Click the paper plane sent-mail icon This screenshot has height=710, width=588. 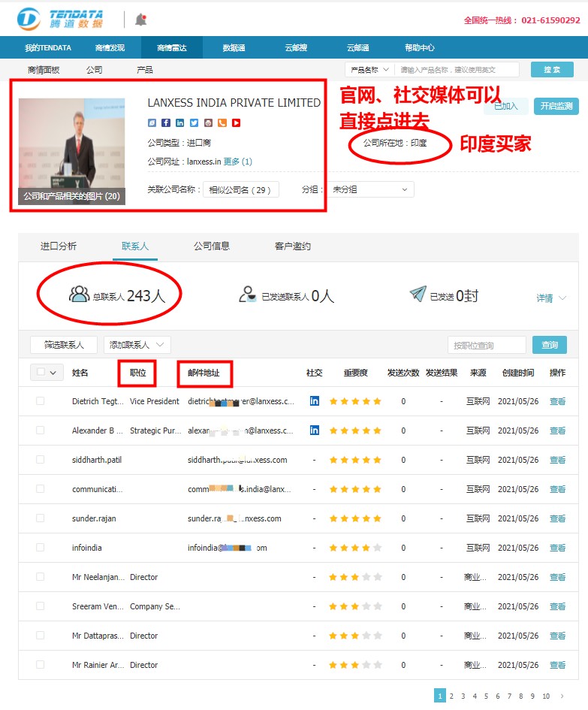[418, 294]
